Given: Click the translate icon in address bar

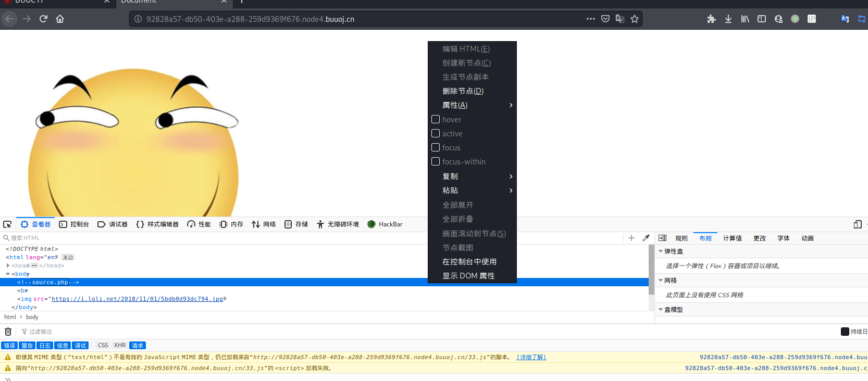Looking at the screenshot, I should point(620,19).
